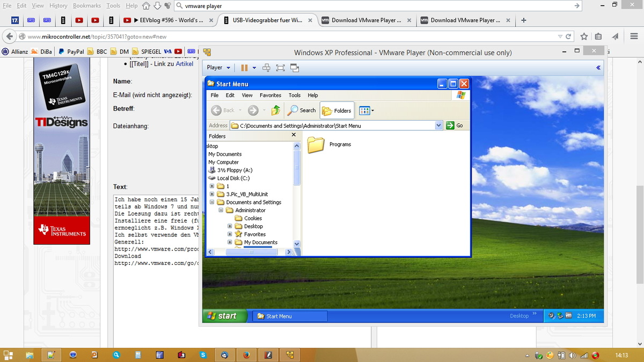Close the Folders pane with its X
This screenshot has height=362, width=644.
coord(294,135)
